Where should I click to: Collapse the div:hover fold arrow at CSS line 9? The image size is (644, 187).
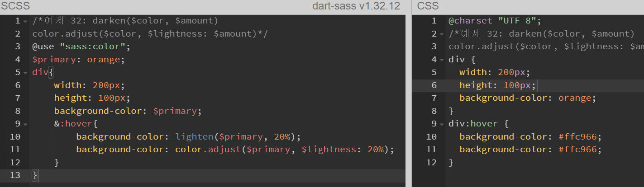[442, 124]
